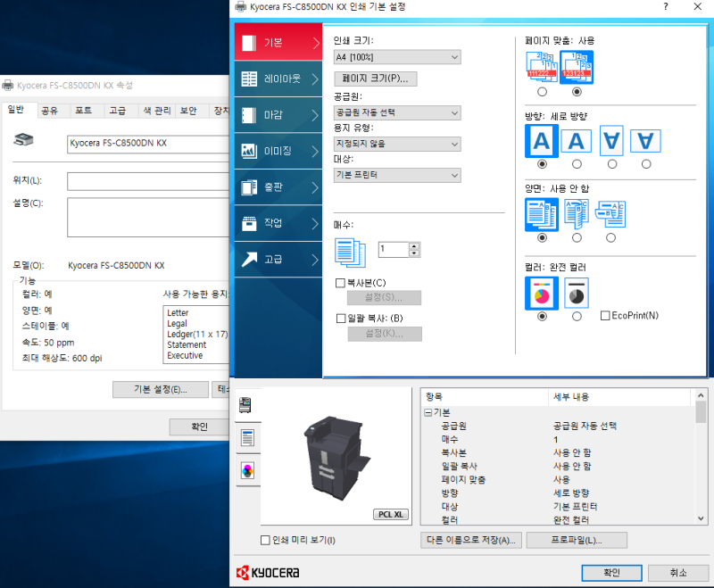
Task: Decrease copies with spinner down arrow
Action: [x=414, y=253]
